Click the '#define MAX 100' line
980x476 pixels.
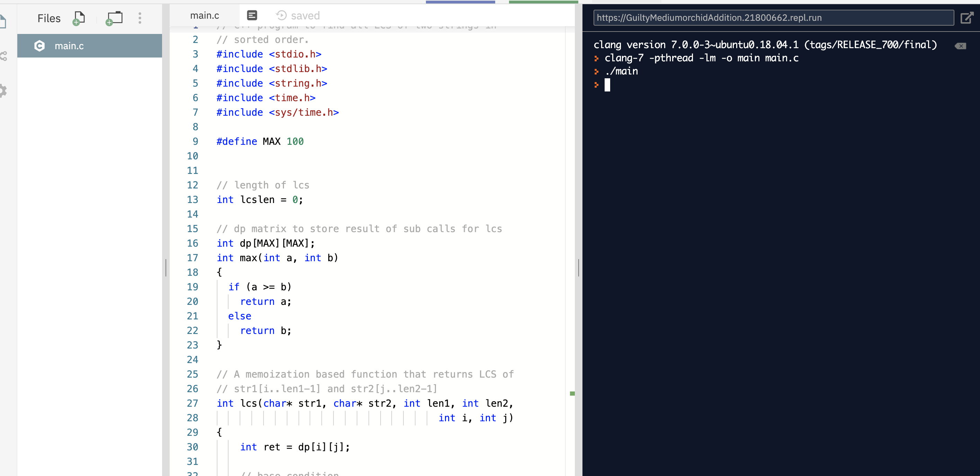coord(260,142)
